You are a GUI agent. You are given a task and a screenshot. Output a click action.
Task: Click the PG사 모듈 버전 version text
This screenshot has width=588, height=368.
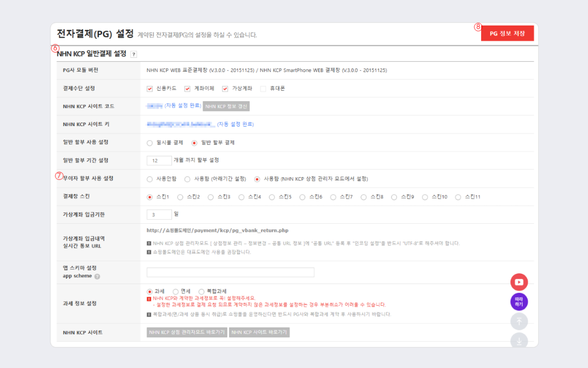point(267,70)
